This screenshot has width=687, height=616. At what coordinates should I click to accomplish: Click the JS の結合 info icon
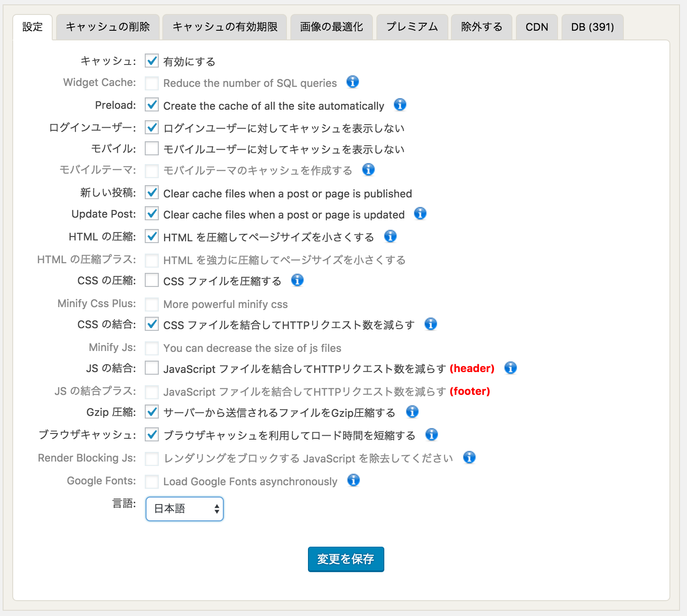point(510,369)
